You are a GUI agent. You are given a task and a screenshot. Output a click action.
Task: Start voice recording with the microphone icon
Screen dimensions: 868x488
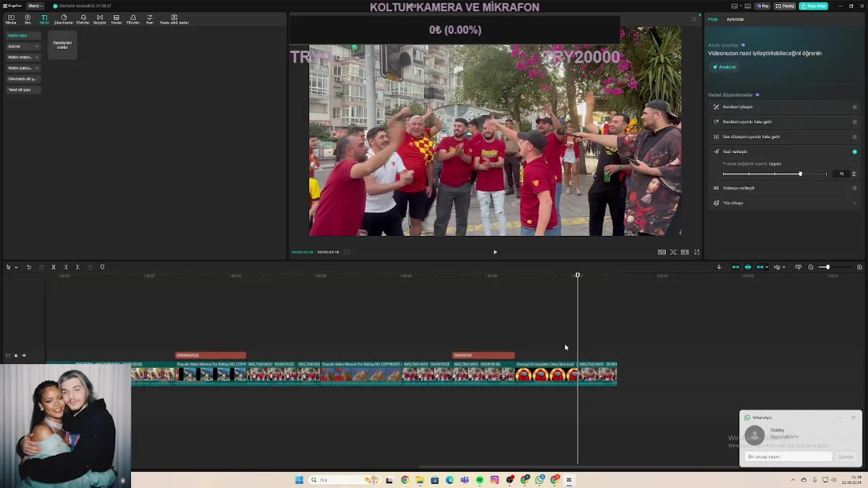point(719,267)
